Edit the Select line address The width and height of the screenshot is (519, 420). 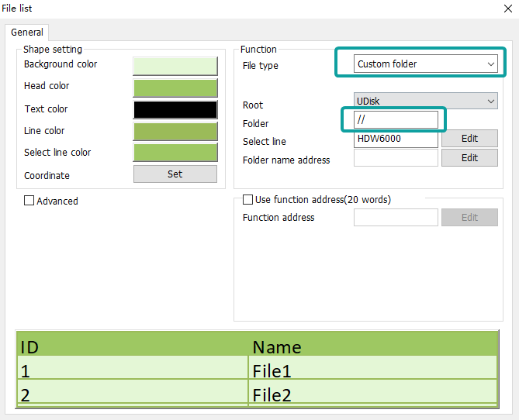tap(469, 139)
